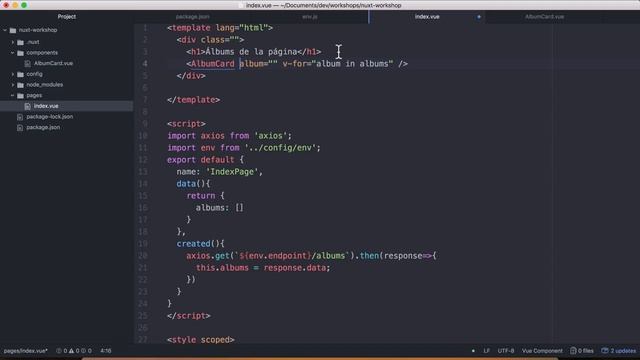Open the Vue Component grammar selector

coord(542,351)
